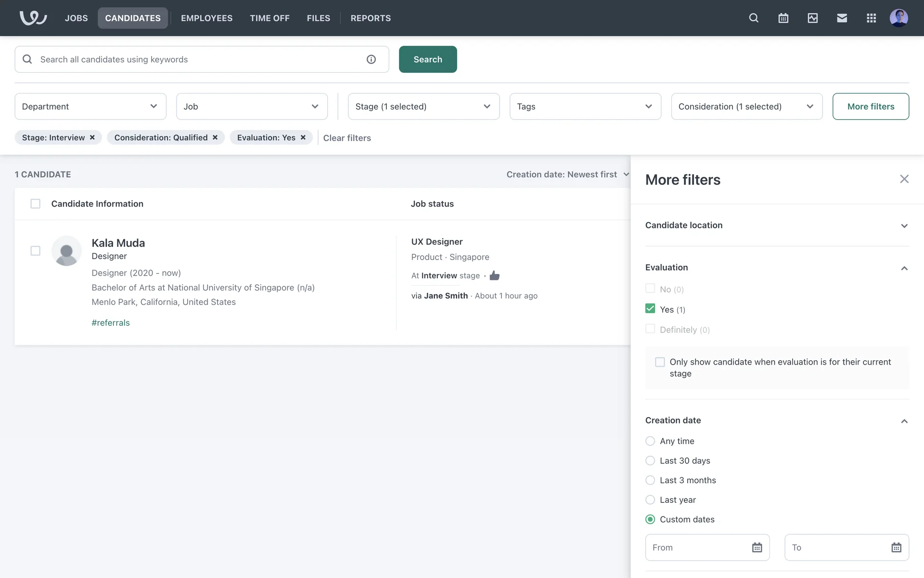Image resolution: width=924 pixels, height=578 pixels.
Task: Open the reports chart icon in header
Action: click(x=812, y=18)
